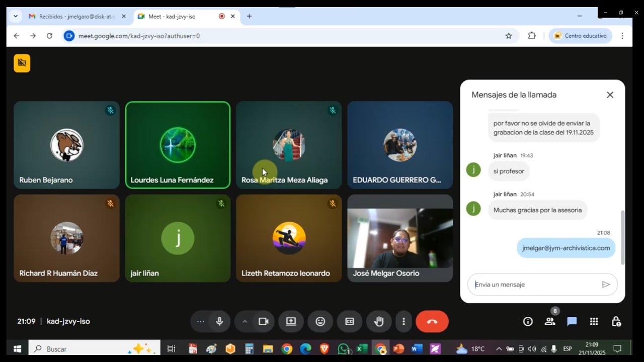
Task: Turn on closed captions
Action: [350, 322]
